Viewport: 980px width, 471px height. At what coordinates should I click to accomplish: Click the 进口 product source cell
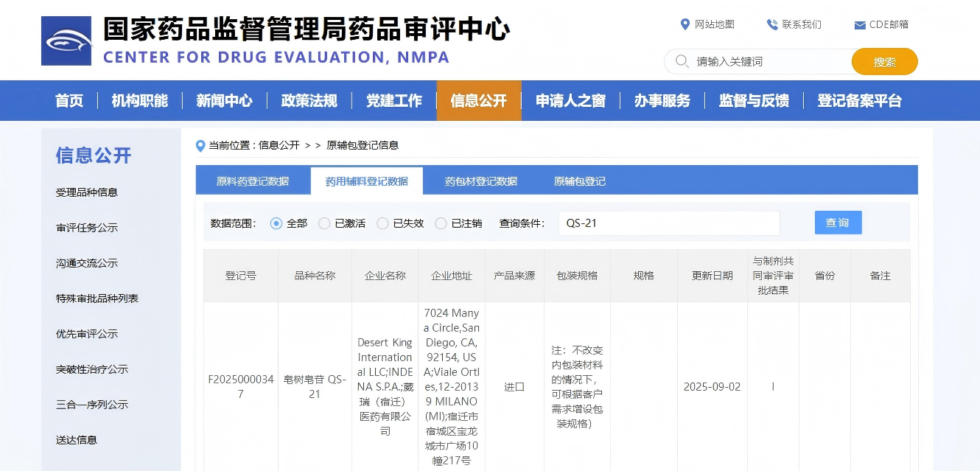tap(514, 387)
